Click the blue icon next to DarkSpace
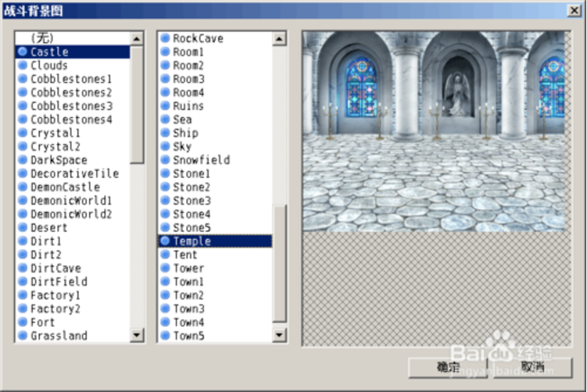This screenshot has height=392, width=587. tap(23, 160)
